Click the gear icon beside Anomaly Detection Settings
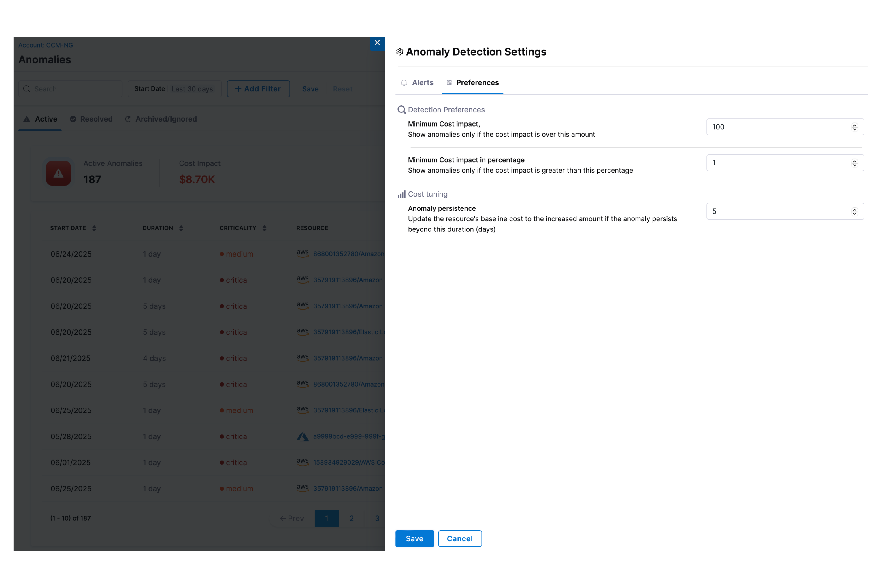The image size is (882, 588). (400, 52)
